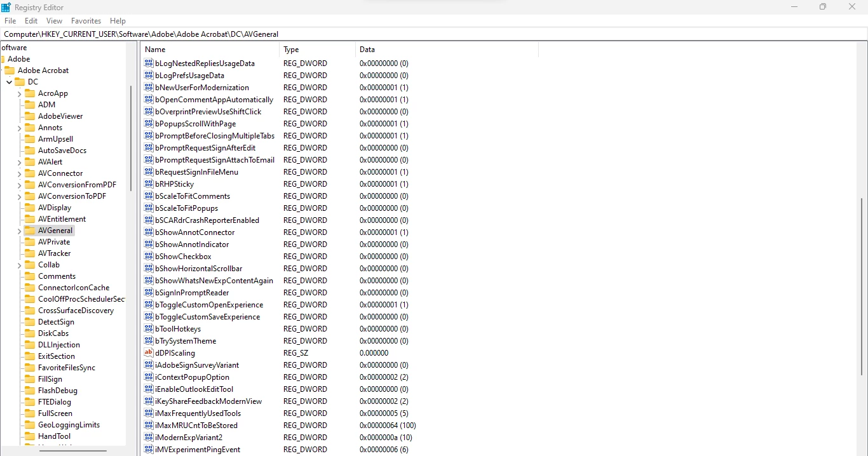Screen dimensions: 868x456
Task: Select the ConnectorIconCache key
Action: pyautogui.click(x=74, y=288)
